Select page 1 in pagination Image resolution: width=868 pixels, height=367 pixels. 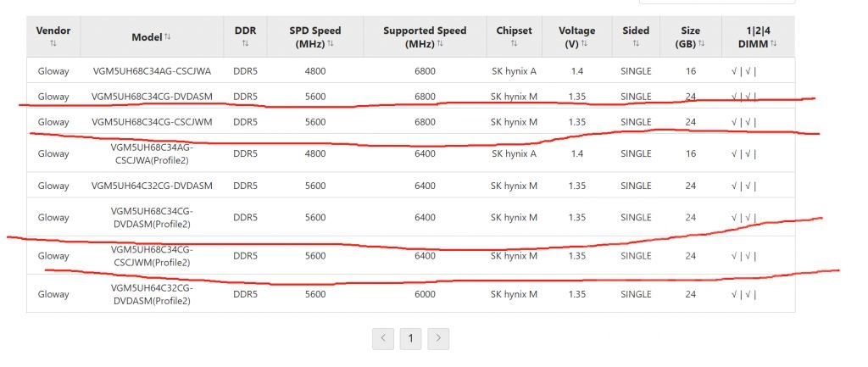click(410, 339)
